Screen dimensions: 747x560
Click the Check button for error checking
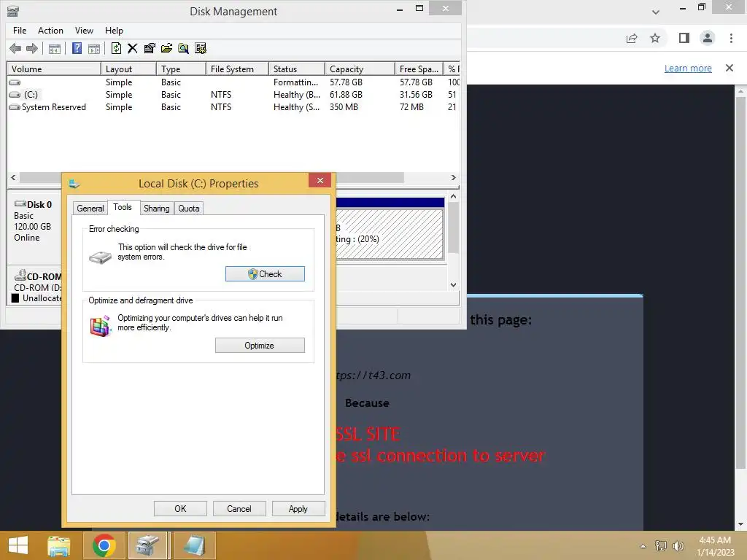(265, 274)
